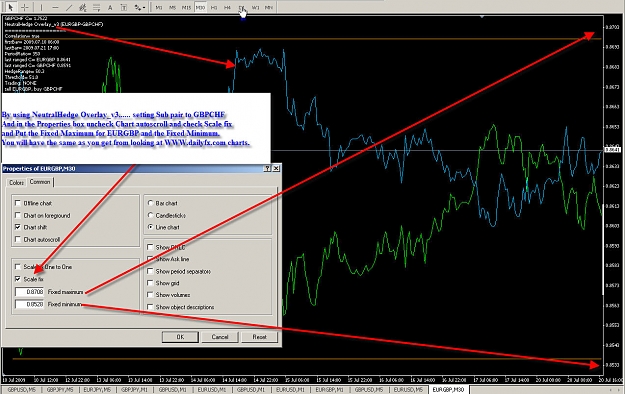Close the Properties of EURGBP,M30 dialog
Viewport: 625px width, 394px height.
[x=276, y=169]
